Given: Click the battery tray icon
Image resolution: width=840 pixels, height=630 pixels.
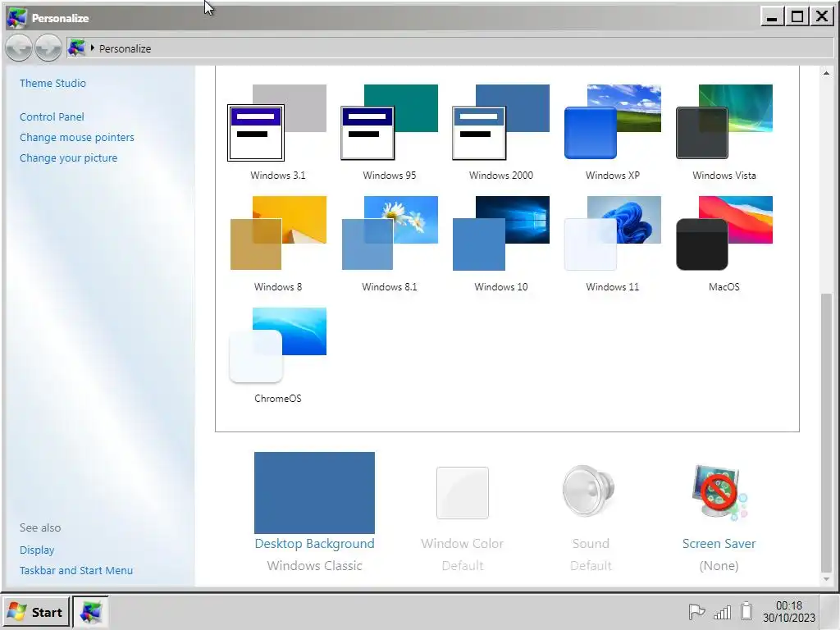Looking at the screenshot, I should point(746,611).
